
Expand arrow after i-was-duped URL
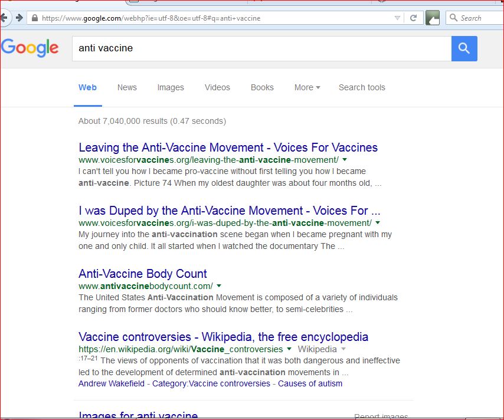pos(378,222)
